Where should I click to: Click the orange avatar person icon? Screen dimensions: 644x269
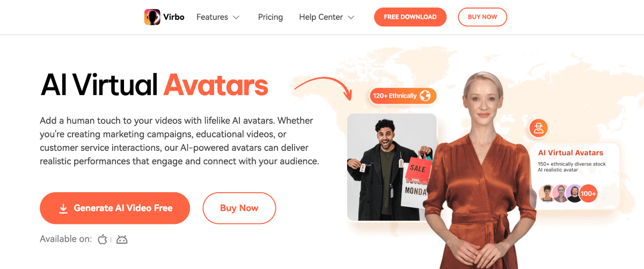[x=538, y=128]
